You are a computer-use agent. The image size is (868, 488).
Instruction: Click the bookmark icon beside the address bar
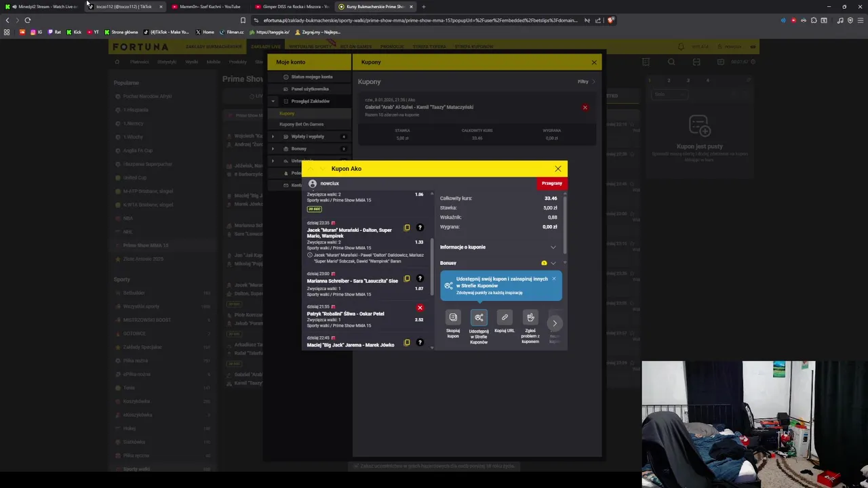pyautogui.click(x=243, y=20)
